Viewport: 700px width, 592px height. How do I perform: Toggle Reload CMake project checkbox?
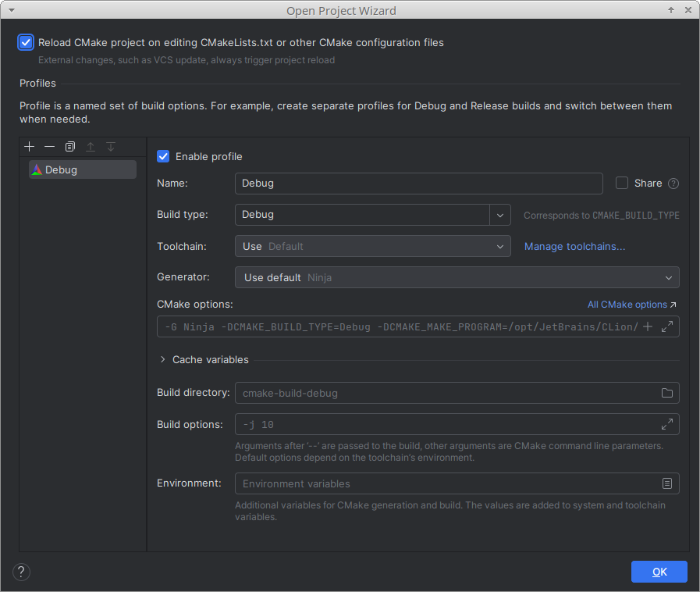[26, 42]
